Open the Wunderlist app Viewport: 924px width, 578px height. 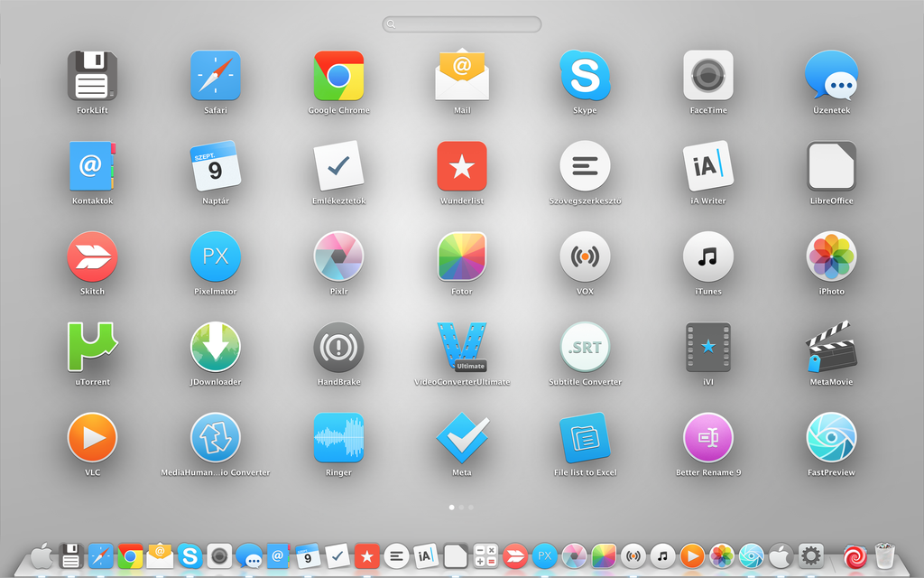tap(461, 167)
